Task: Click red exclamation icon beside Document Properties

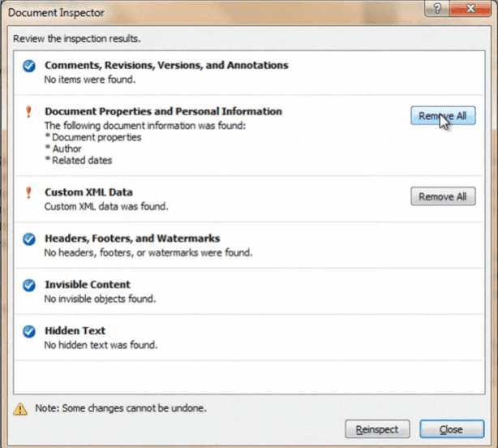Action: coord(28,112)
